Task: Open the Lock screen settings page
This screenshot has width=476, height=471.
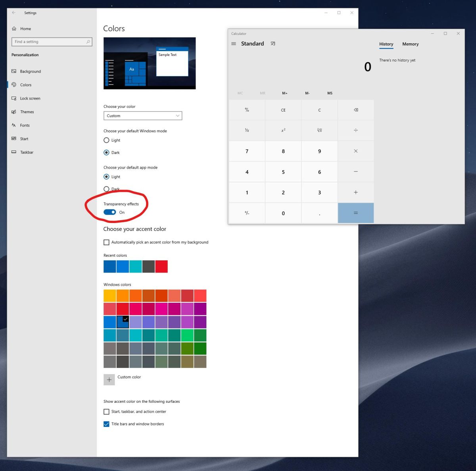Action: (30, 98)
